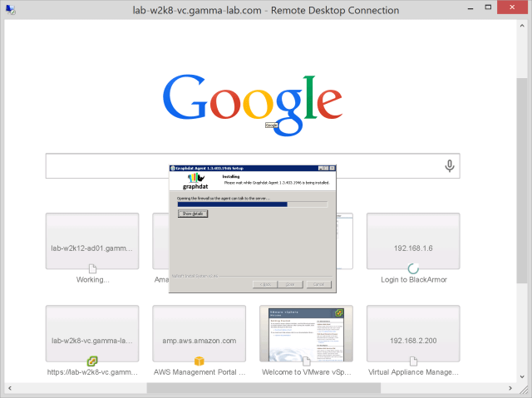Click the Working... label
The image size is (532, 398).
pyautogui.click(x=92, y=280)
